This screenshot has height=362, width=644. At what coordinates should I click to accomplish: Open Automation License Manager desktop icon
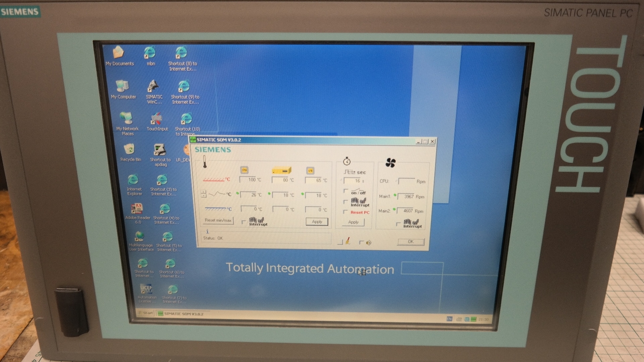147,293
